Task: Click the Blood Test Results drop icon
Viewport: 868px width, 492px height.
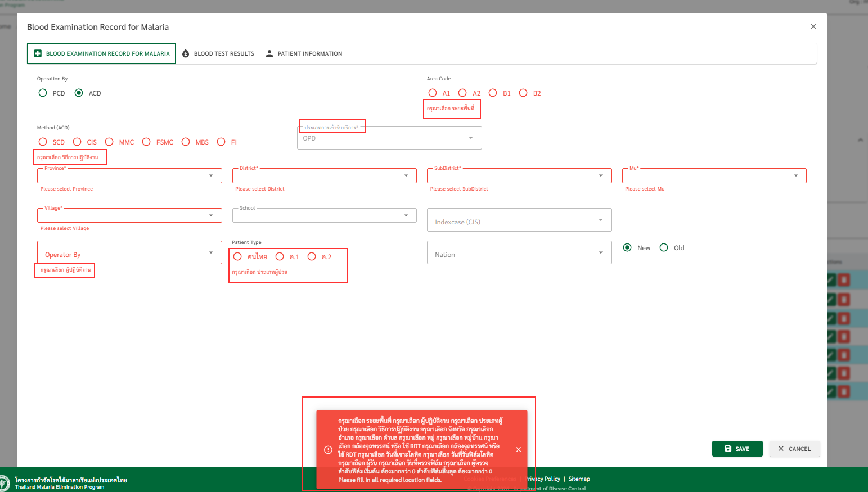Action: 186,53
